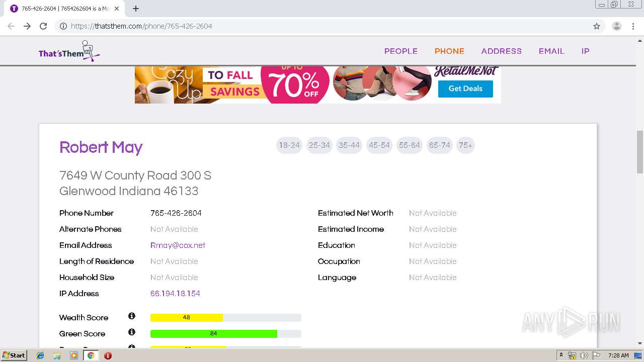
Task: Click the RetailMeNot fall savings banner
Action: click(x=317, y=85)
